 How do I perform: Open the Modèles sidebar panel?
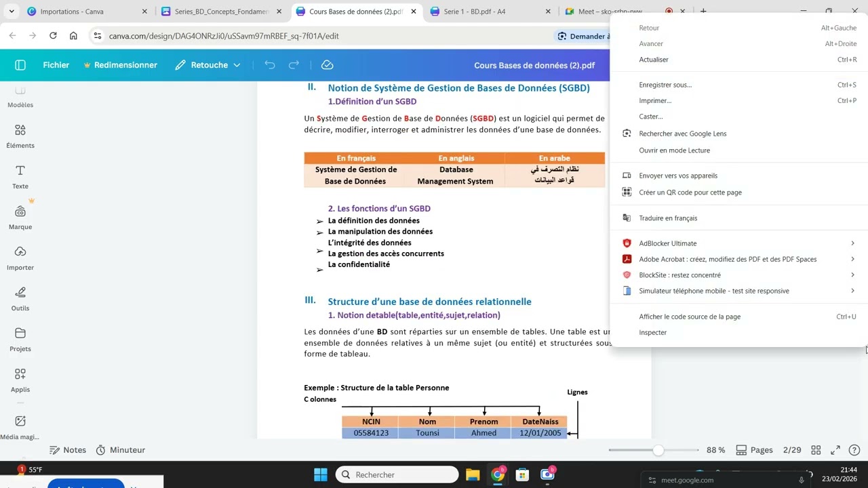(x=20, y=97)
